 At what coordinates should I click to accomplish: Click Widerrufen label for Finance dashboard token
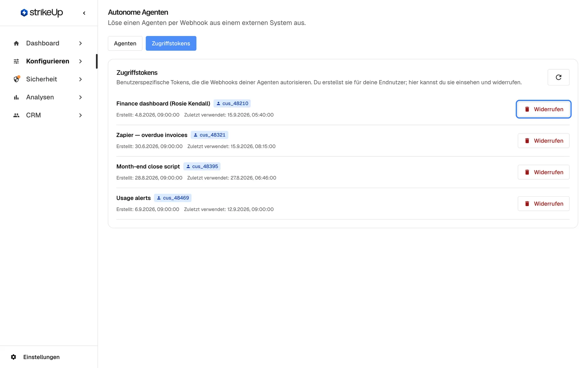pyautogui.click(x=548, y=109)
